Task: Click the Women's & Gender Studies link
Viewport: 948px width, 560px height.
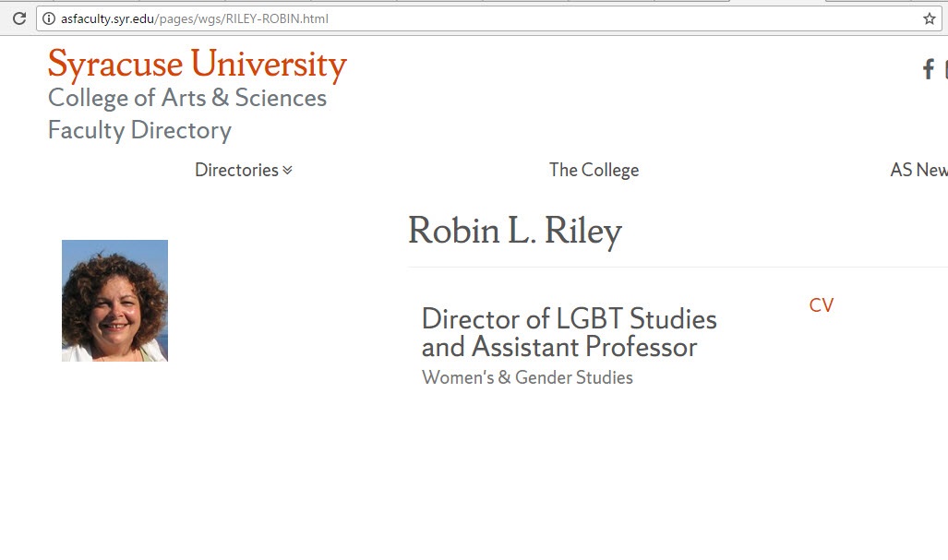Action: pos(527,377)
